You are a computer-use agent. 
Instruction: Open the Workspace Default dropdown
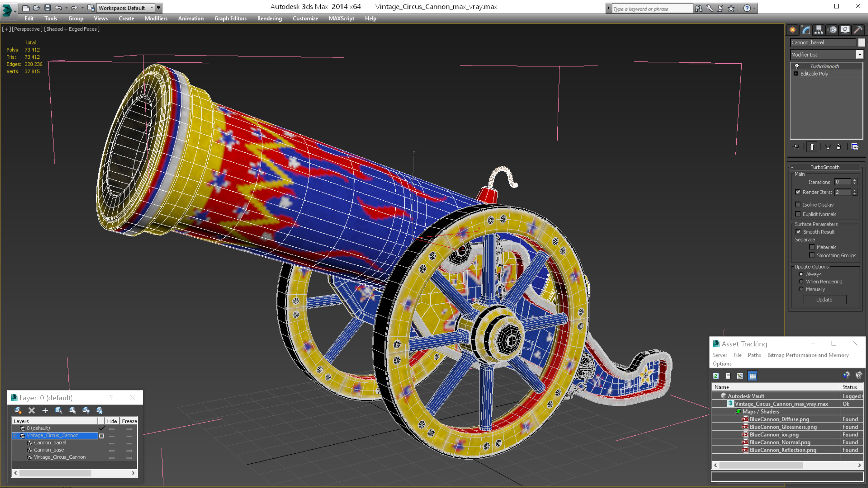tap(126, 8)
